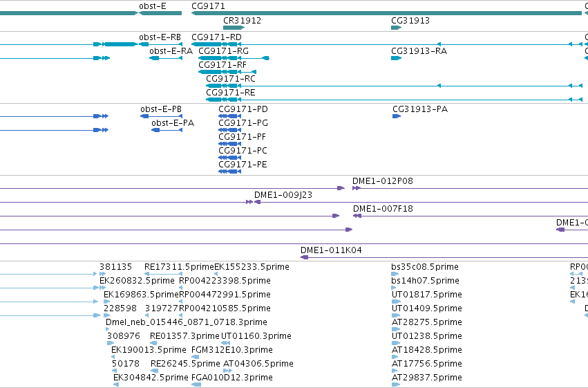Select EST EK304842.5prime
588x388 pixels.
(x=151, y=378)
